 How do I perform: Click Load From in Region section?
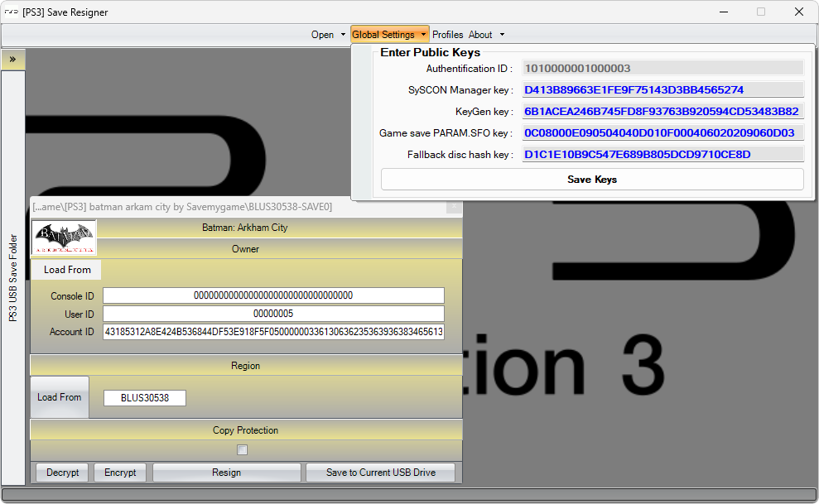point(60,397)
